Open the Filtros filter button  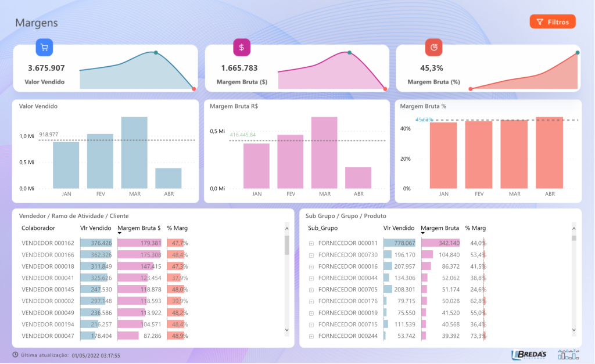553,21
